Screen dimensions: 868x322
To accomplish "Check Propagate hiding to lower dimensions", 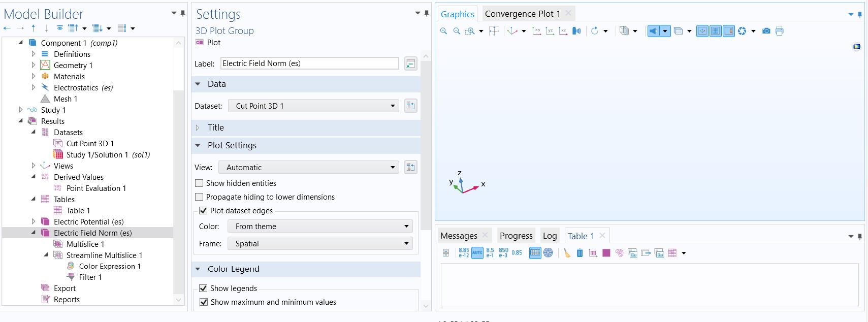I will pyautogui.click(x=199, y=197).
